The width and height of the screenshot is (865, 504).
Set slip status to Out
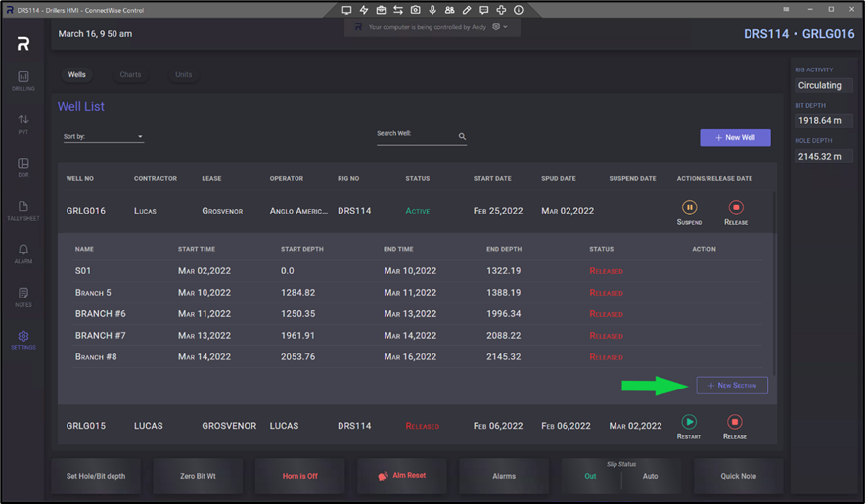tap(590, 477)
